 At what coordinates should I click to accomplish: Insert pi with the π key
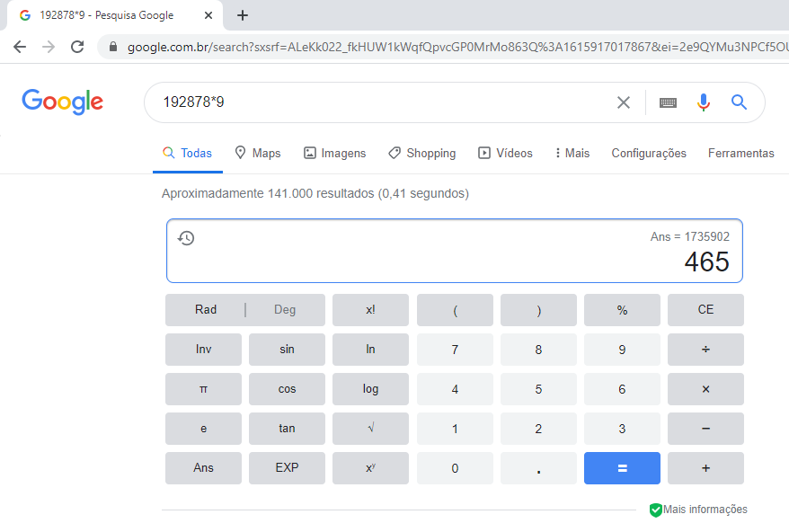tap(203, 389)
